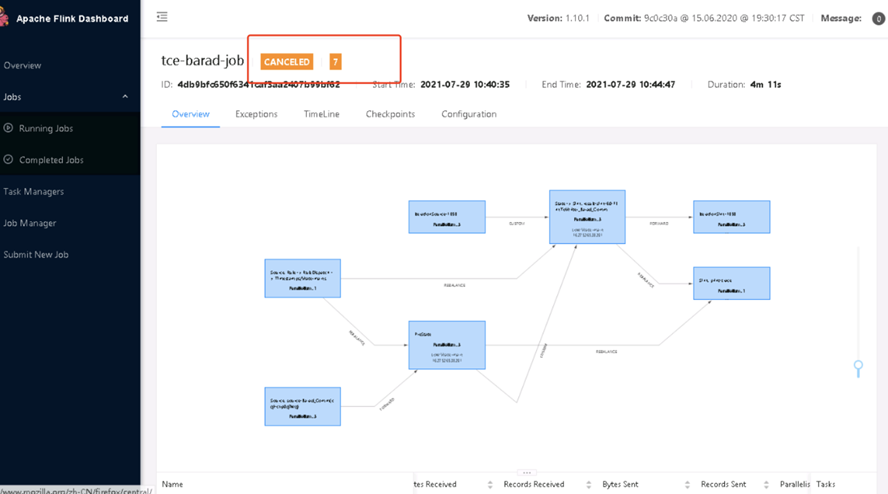This screenshot has width=888, height=494.
Task: Click the Commit 9c0c30a text
Action: (704, 18)
